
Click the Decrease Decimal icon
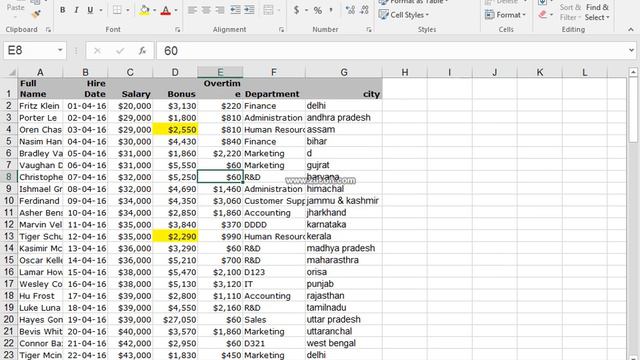pyautogui.click(x=365, y=10)
